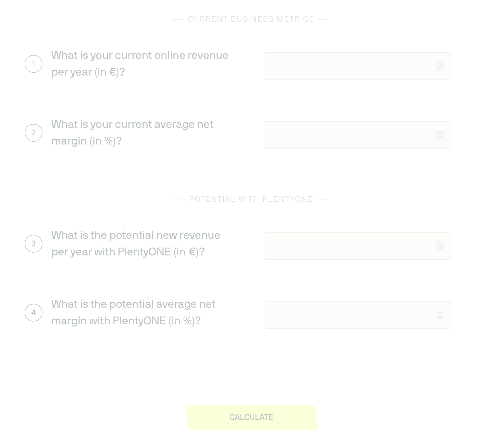
Task: Select the potential new revenue input field
Action: pyautogui.click(x=348, y=246)
